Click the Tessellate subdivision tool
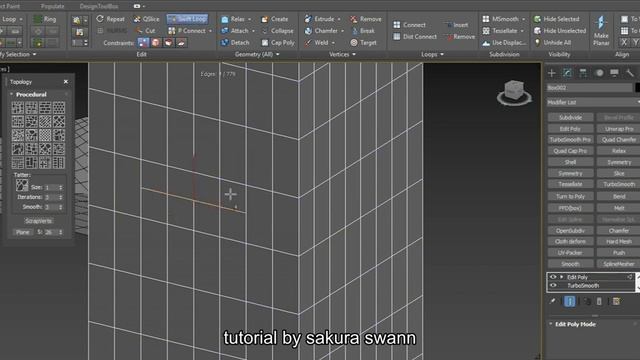The image size is (640, 360). 500,31
